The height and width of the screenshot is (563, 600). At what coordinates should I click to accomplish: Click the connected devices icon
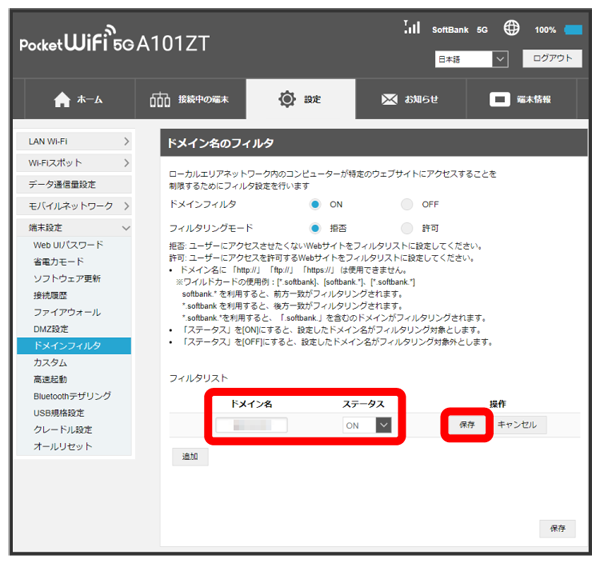pyautogui.click(x=160, y=100)
